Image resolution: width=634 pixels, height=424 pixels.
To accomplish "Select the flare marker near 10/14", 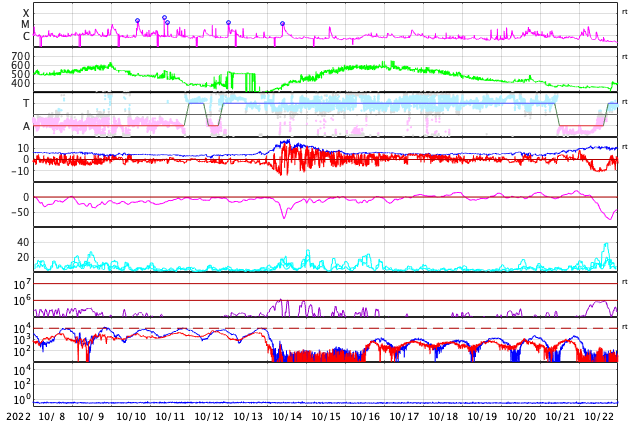I will tap(282, 23).
